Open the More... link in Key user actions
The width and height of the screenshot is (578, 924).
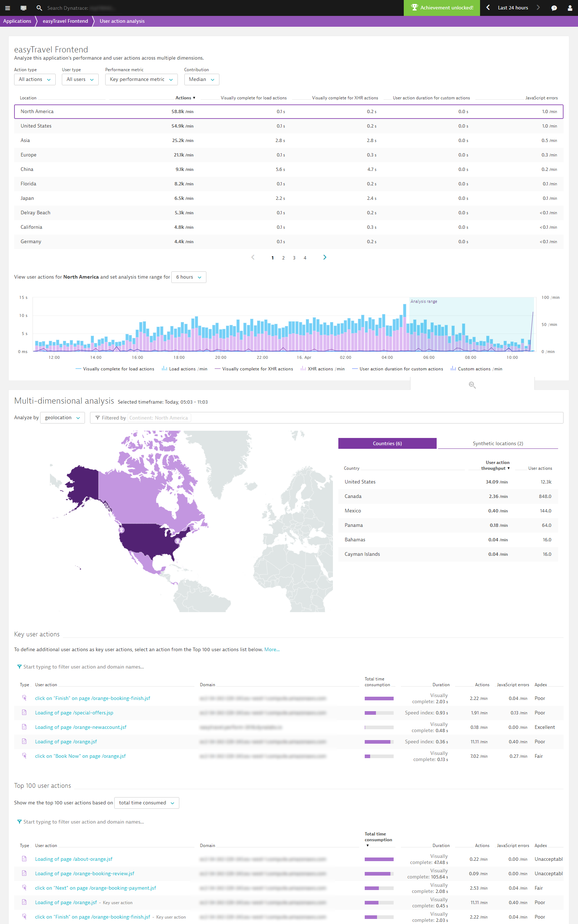(x=272, y=649)
